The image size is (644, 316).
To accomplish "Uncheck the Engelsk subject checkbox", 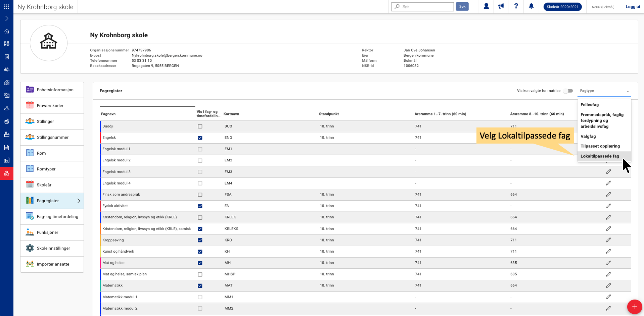I will tap(200, 138).
